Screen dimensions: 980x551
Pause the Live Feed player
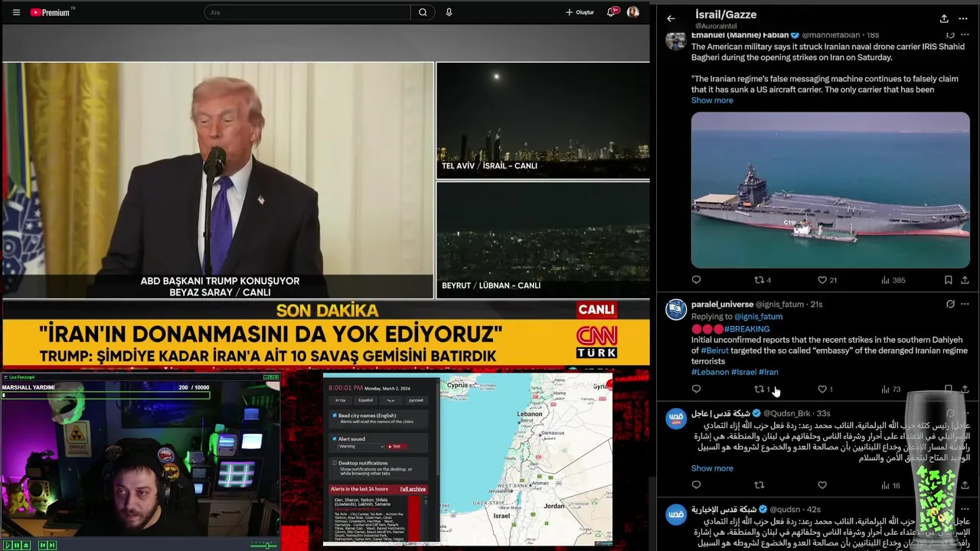(16, 545)
